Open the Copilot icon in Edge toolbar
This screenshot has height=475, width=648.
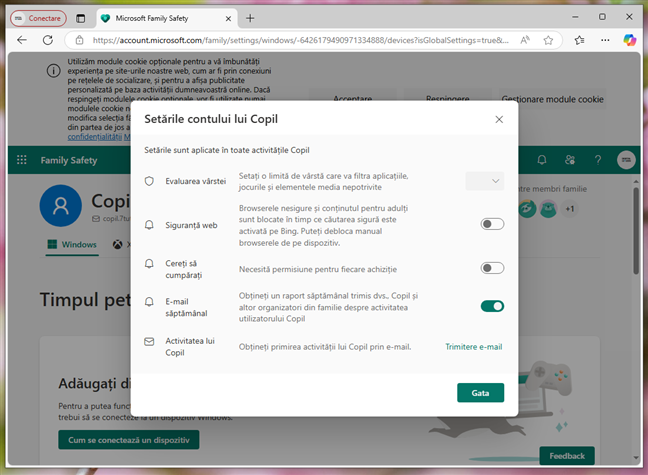coord(629,41)
